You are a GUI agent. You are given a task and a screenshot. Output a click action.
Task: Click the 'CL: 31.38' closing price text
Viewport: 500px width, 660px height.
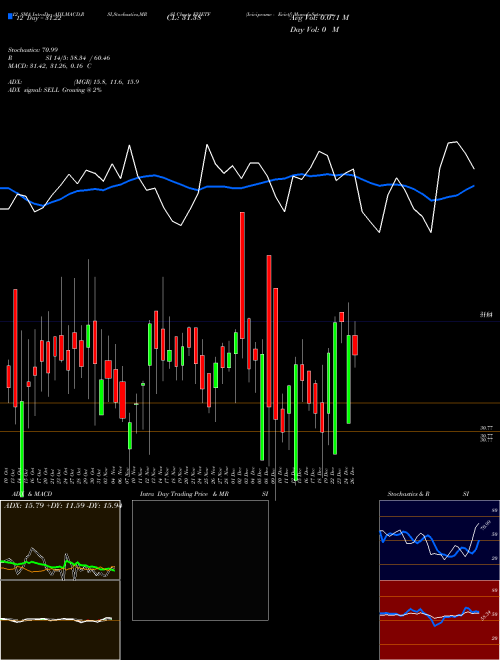pos(183,18)
